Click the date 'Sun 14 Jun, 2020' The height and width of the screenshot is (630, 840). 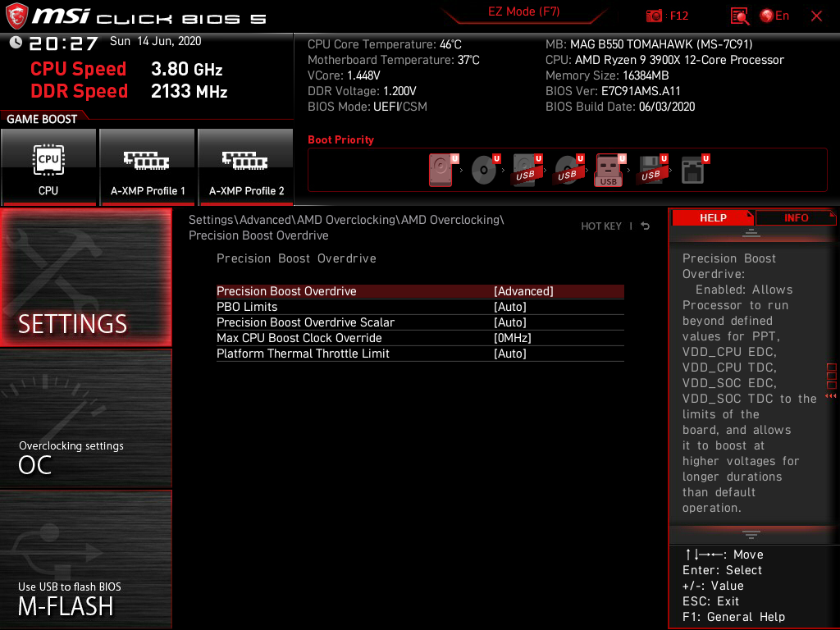pos(155,41)
